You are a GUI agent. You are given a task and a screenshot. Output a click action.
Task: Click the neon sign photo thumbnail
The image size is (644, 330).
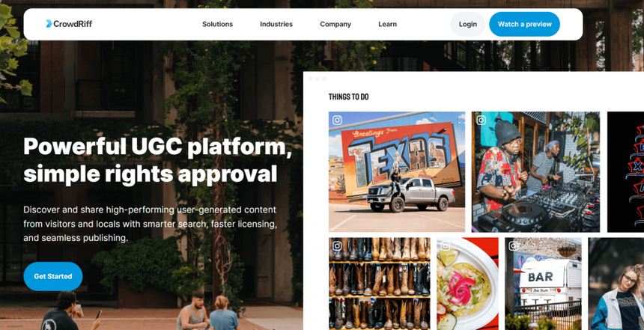click(625, 171)
